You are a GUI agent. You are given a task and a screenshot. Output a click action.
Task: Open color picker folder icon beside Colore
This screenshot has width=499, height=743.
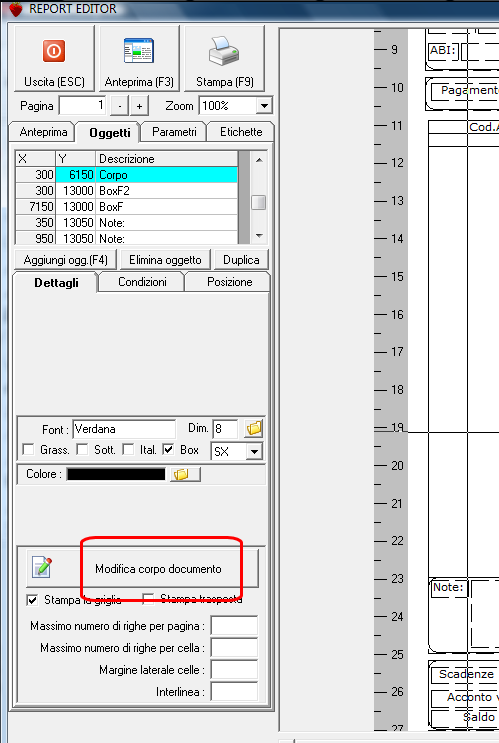(185, 474)
